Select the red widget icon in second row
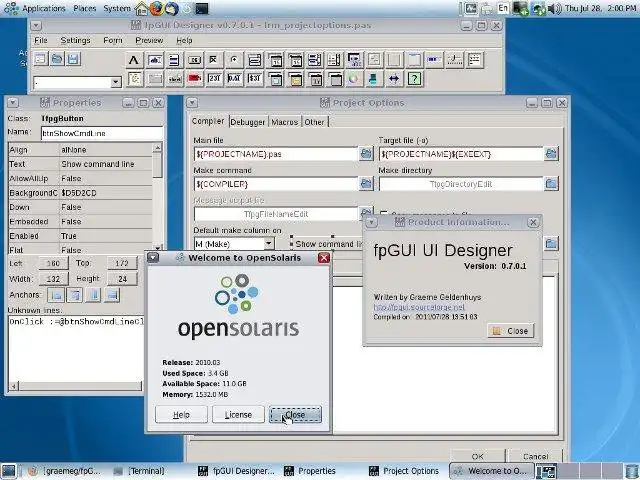Screen dimensions: 640x480 tap(195, 79)
